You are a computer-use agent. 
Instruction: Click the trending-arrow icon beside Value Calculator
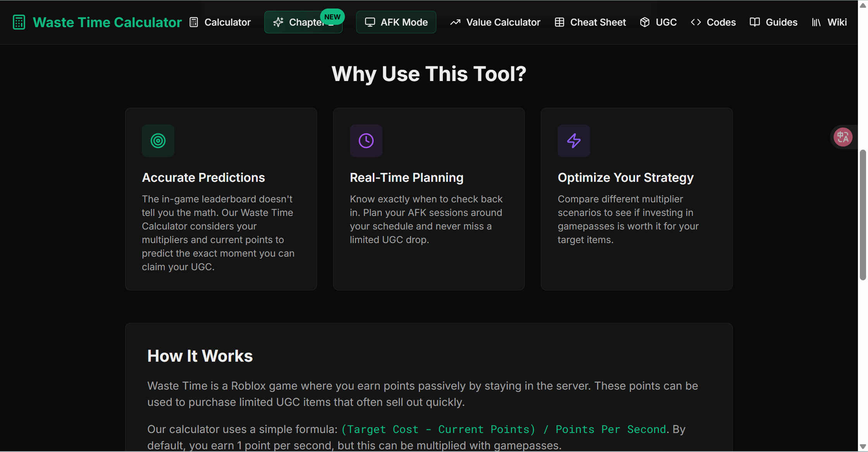pos(456,22)
